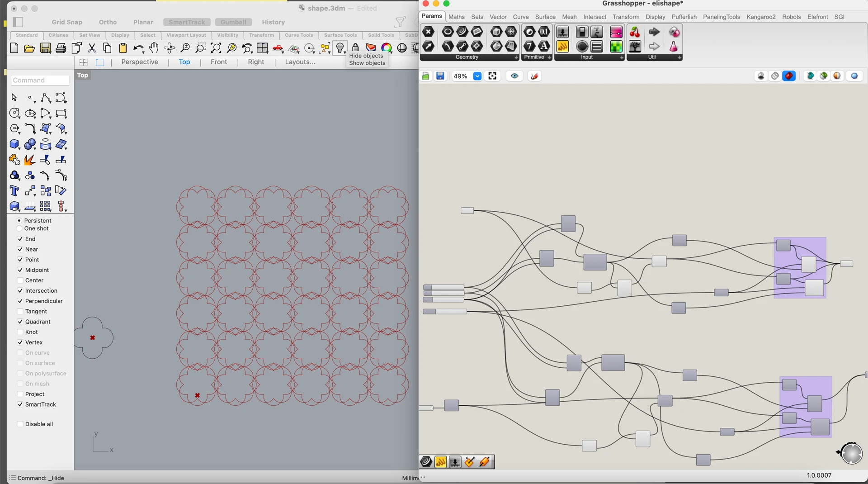Toggle the Grid Snap button
This screenshot has width=868, height=484.
coord(67,22)
